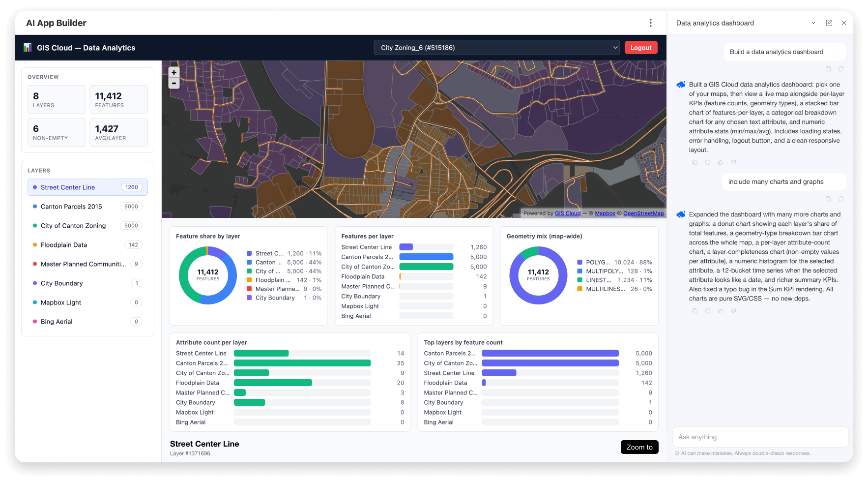Select the Mapbox Light layer
The image size is (868, 482).
click(x=87, y=302)
